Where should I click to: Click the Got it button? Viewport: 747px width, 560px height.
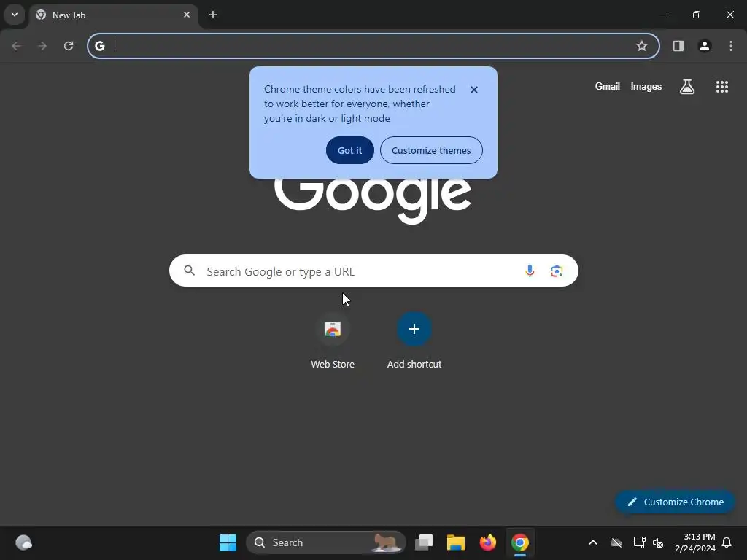[349, 150]
